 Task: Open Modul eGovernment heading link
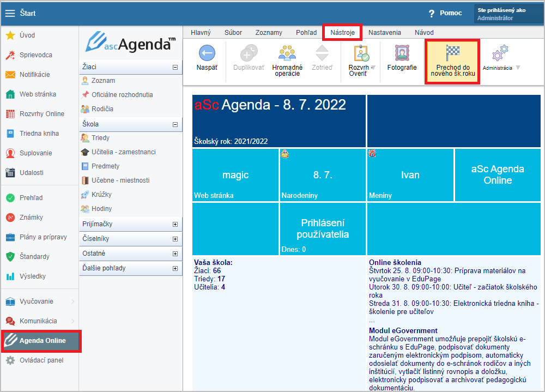click(403, 331)
